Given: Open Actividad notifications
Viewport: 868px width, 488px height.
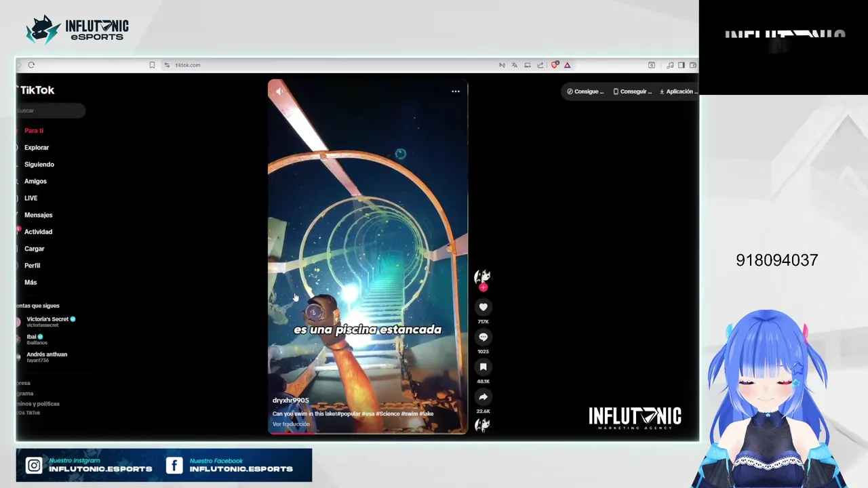Looking at the screenshot, I should (38, 232).
